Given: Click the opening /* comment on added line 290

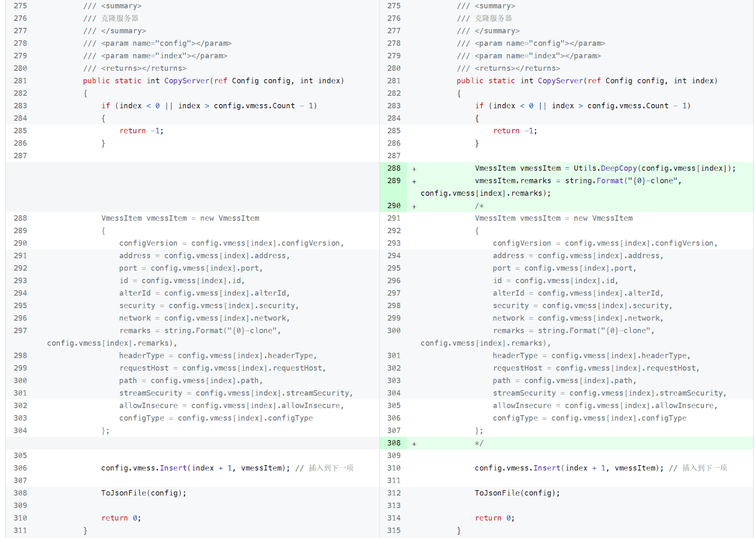Looking at the screenshot, I should [479, 206].
